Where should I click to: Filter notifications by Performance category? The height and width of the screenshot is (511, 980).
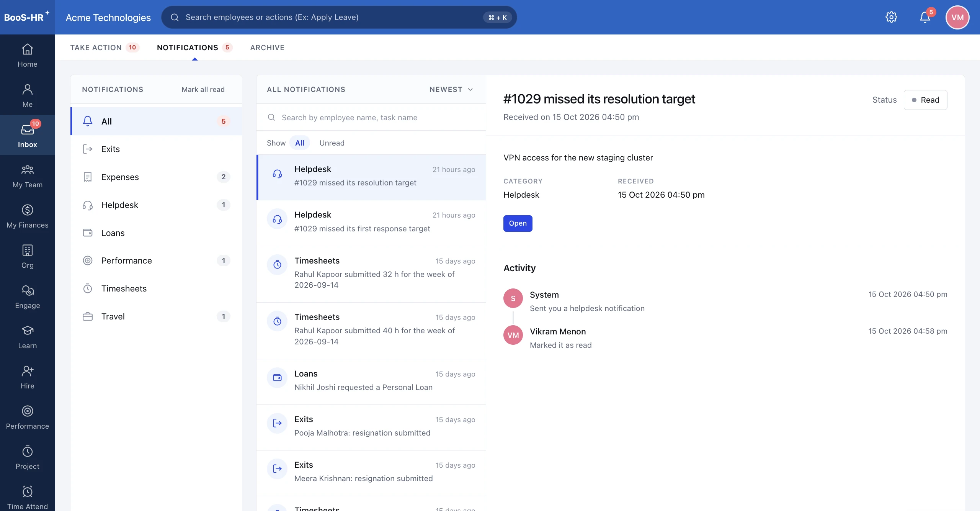click(x=156, y=260)
